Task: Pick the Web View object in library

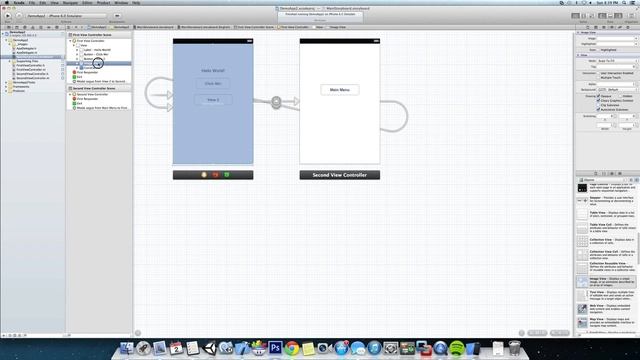Action: pyautogui.click(x=606, y=309)
